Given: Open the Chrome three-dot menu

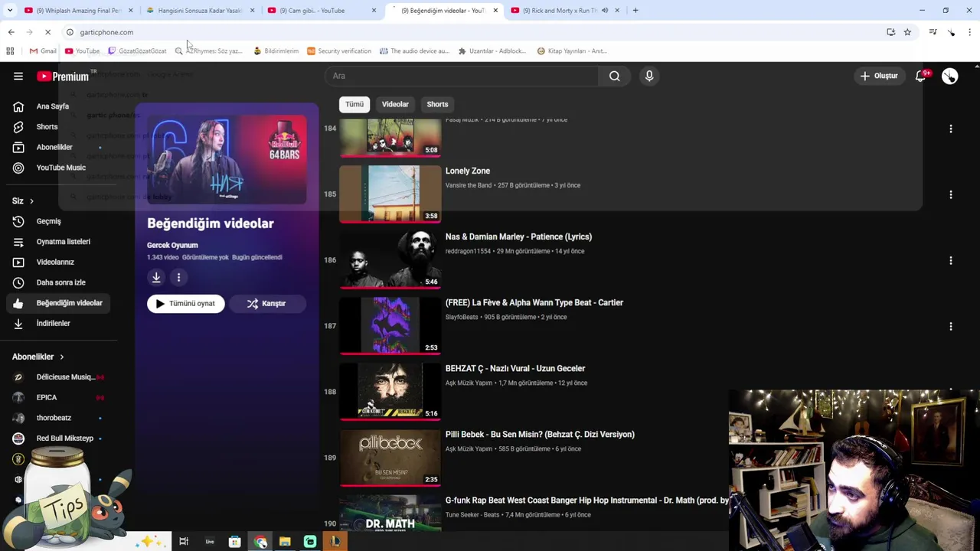Looking at the screenshot, I should tap(970, 32).
